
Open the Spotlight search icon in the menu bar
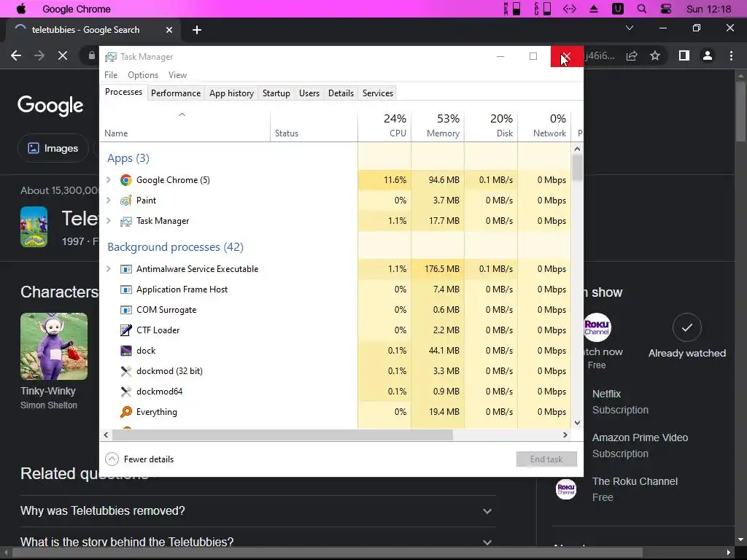coord(642,9)
